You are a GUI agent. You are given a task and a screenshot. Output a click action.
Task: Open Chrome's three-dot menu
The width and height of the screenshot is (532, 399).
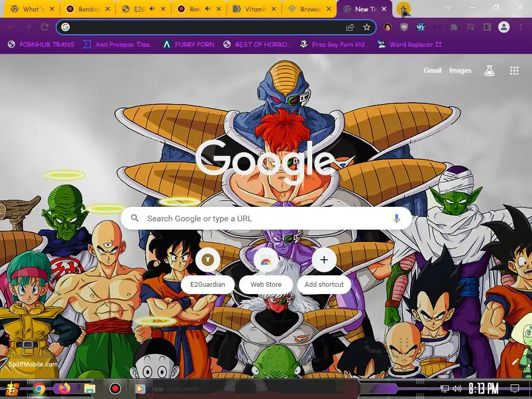pyautogui.click(x=521, y=27)
